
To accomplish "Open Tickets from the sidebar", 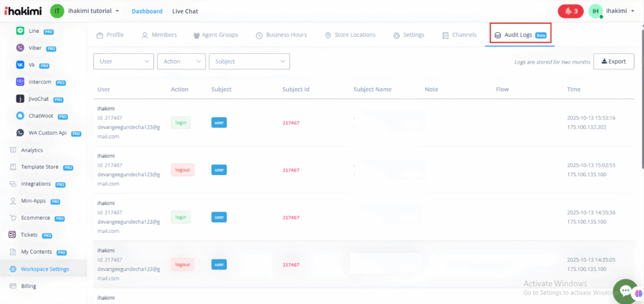I will 13,235.
